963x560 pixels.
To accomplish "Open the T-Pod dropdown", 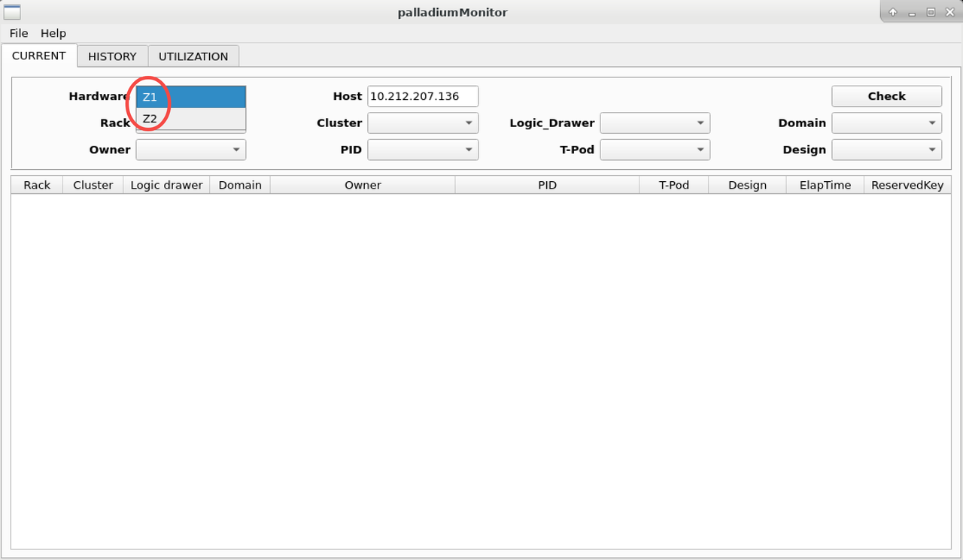I will pos(655,150).
